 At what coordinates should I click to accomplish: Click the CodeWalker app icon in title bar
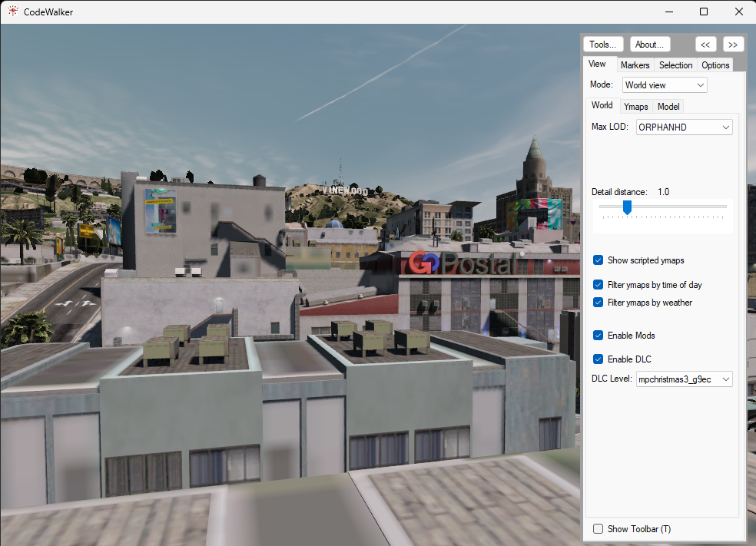click(12, 12)
